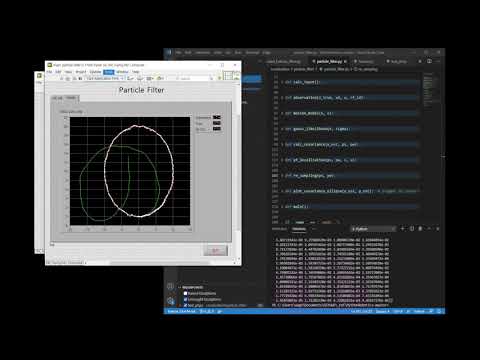Screen dimensions: 480x360
Task: Expand folded def calc_input function
Action: 282,82
